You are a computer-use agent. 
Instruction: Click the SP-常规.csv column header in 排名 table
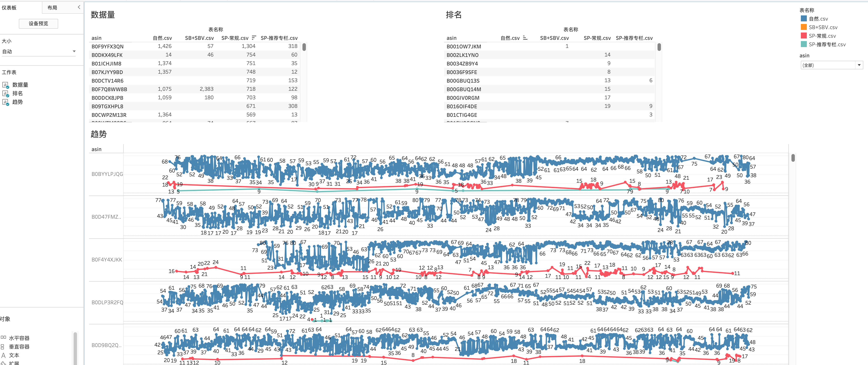597,38
